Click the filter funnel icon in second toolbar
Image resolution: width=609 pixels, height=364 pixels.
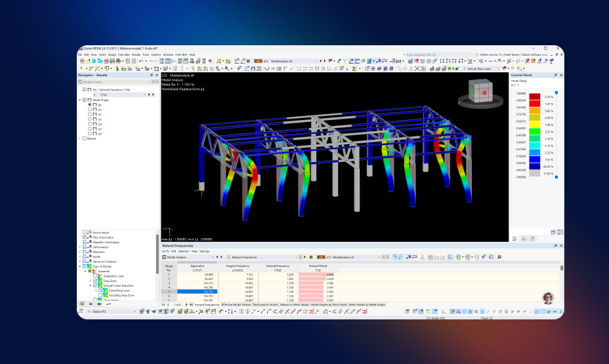pos(240,68)
